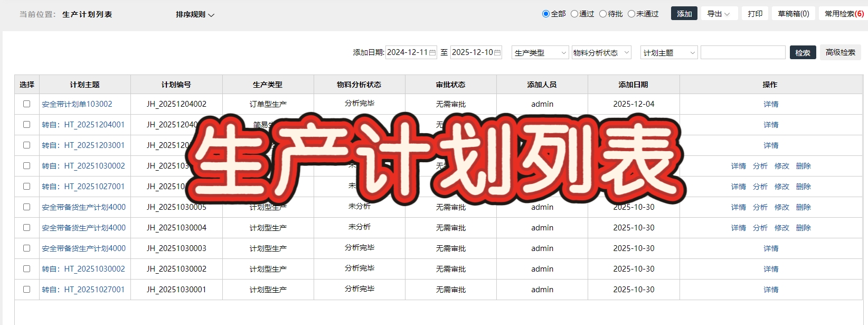Open 详情 for the 安全带计划单103002 row

coord(771,104)
